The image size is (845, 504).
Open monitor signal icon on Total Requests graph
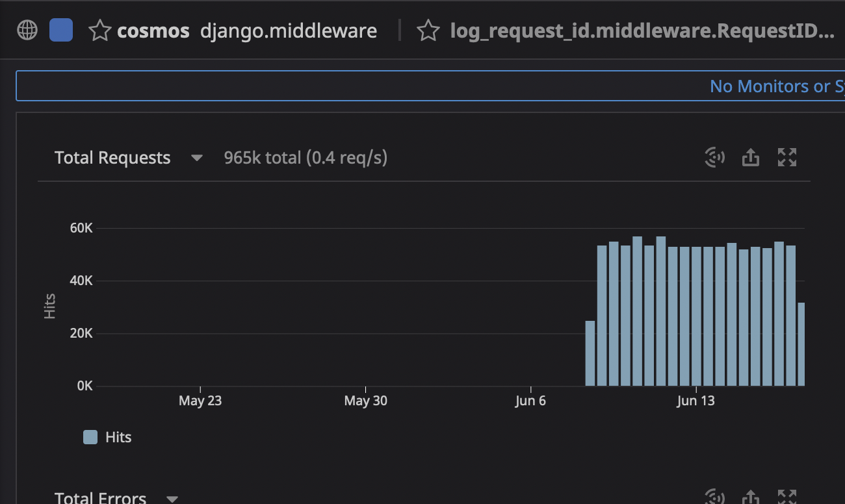715,157
